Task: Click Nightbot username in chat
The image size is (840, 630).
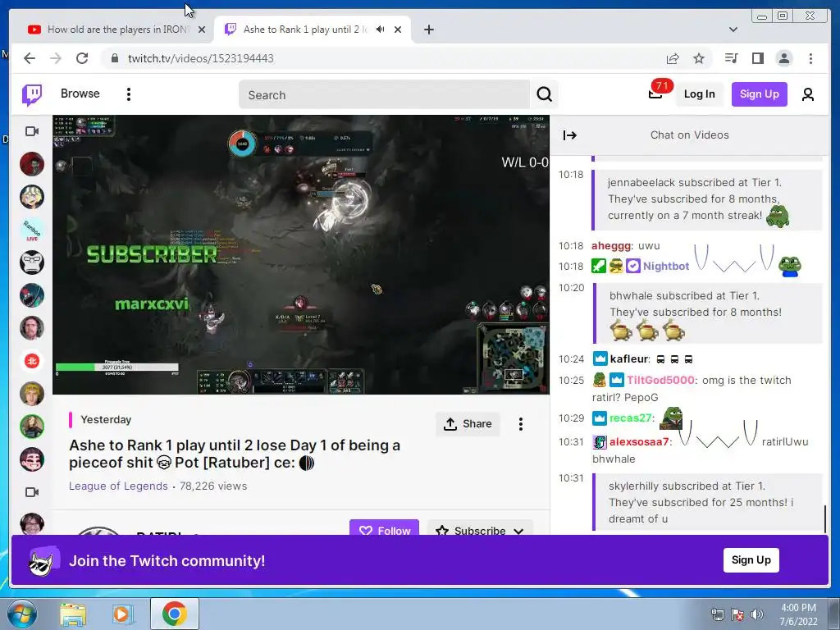Action: (x=666, y=267)
